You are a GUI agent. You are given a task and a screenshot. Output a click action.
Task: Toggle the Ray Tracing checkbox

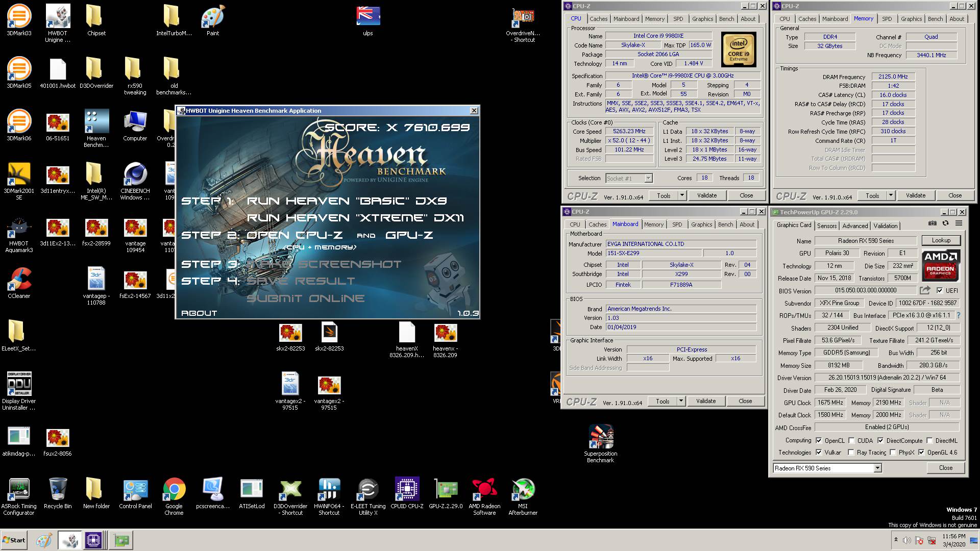pyautogui.click(x=851, y=452)
